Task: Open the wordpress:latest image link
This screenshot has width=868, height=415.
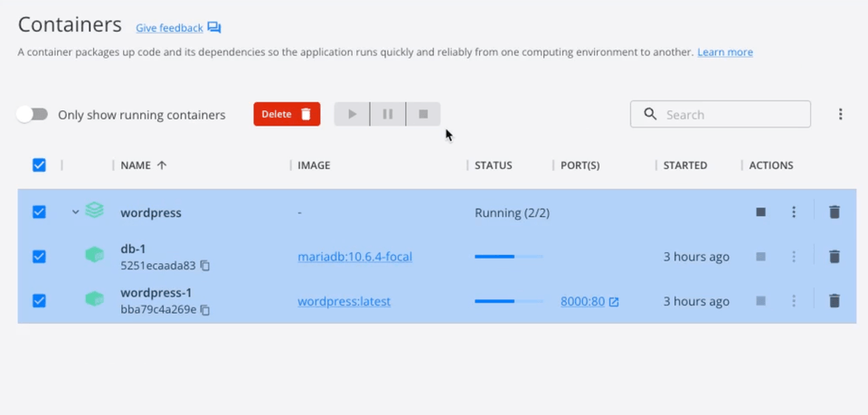Action: pyautogui.click(x=344, y=302)
